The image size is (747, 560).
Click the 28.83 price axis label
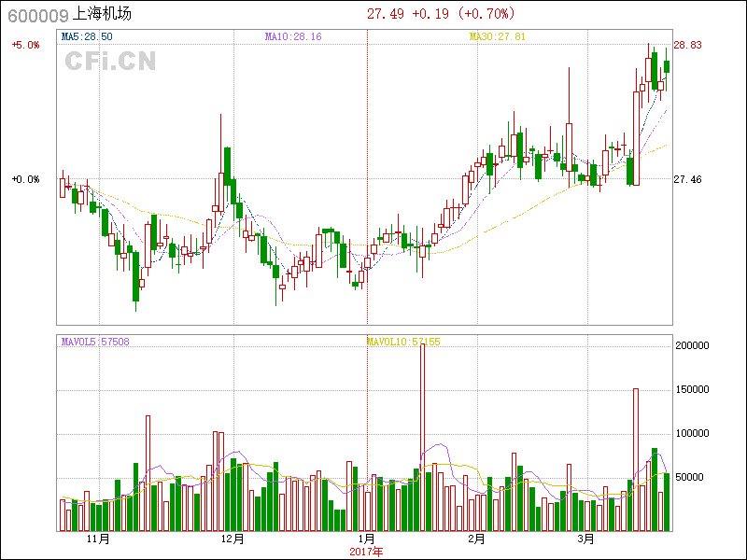688,45
